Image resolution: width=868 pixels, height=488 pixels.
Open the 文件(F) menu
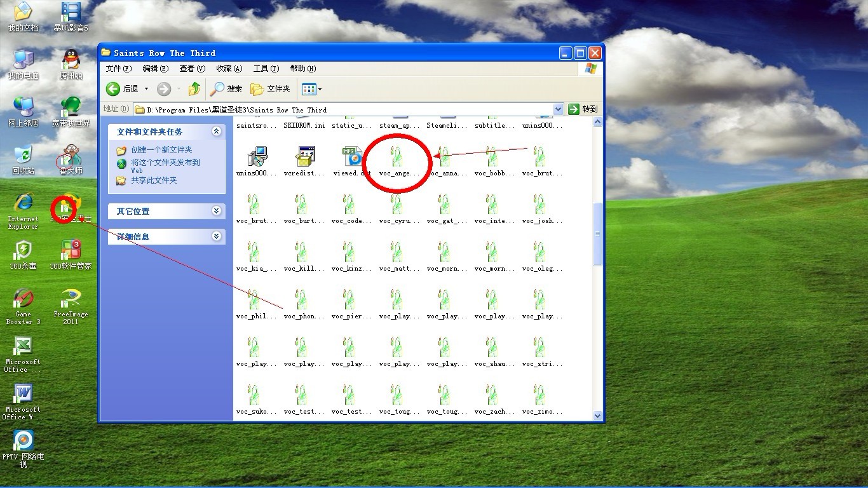119,69
